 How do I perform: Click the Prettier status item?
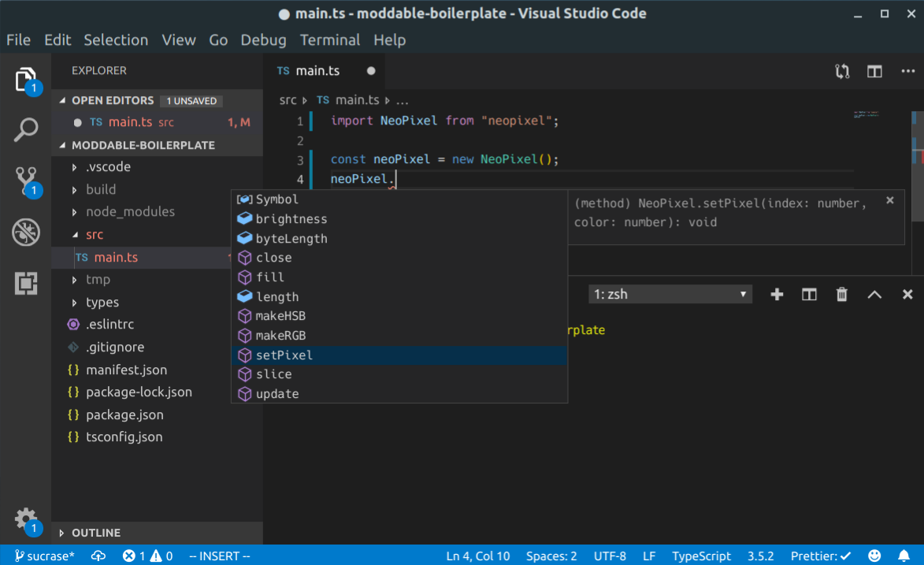[820, 556]
